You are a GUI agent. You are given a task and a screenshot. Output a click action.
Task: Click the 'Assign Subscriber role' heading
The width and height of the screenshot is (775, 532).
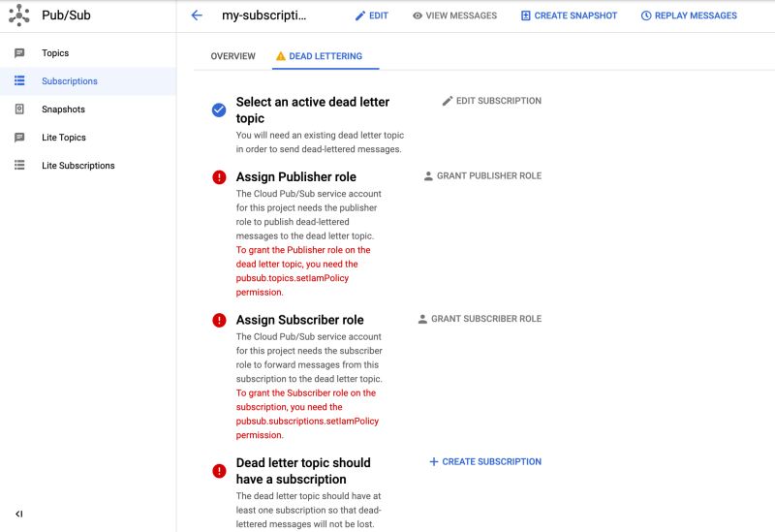(x=300, y=320)
